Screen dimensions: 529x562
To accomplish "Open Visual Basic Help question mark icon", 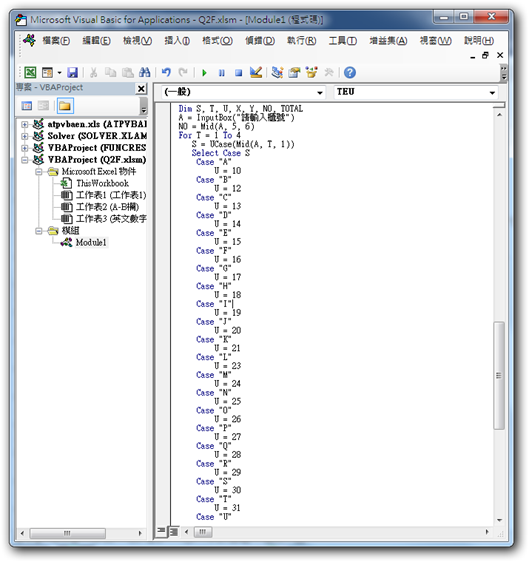I will 350,73.
